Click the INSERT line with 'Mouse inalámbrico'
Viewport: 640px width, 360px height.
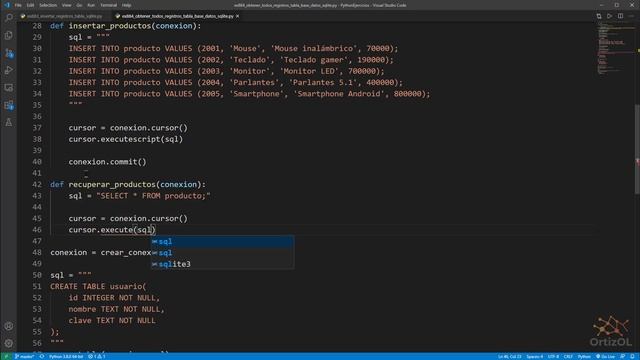(233, 49)
